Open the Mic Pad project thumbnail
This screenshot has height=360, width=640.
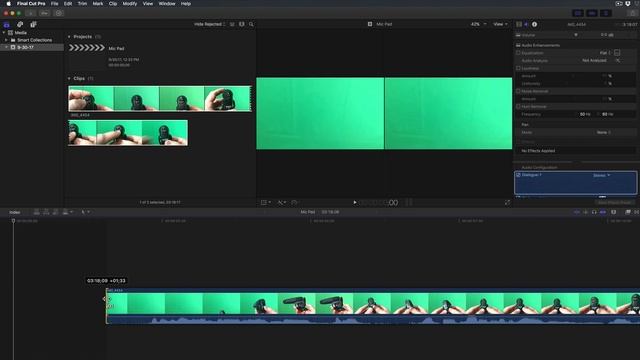87,48
